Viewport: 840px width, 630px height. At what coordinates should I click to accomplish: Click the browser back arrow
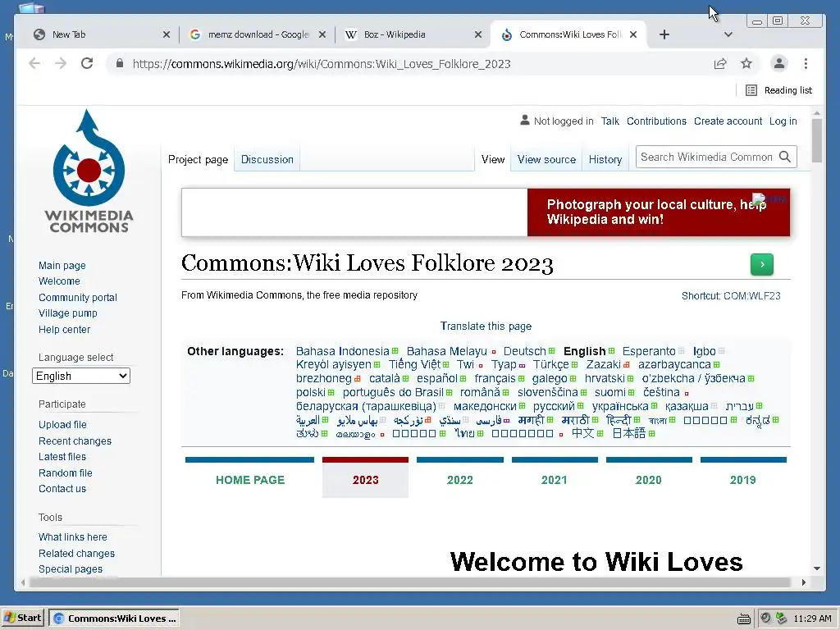34,64
